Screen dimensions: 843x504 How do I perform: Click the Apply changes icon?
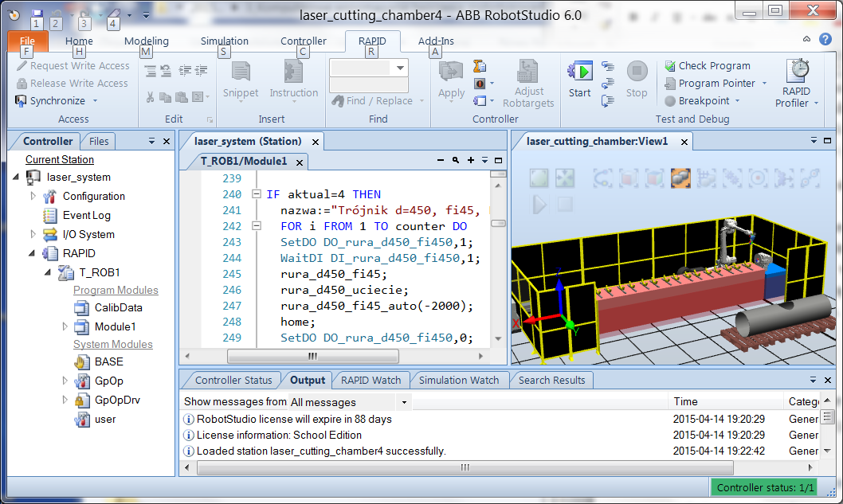click(451, 72)
